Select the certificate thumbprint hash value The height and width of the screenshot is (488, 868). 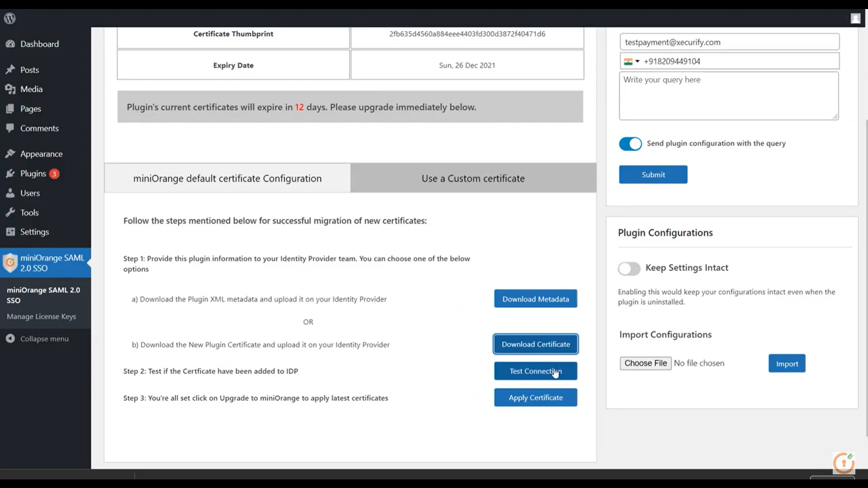click(x=467, y=34)
